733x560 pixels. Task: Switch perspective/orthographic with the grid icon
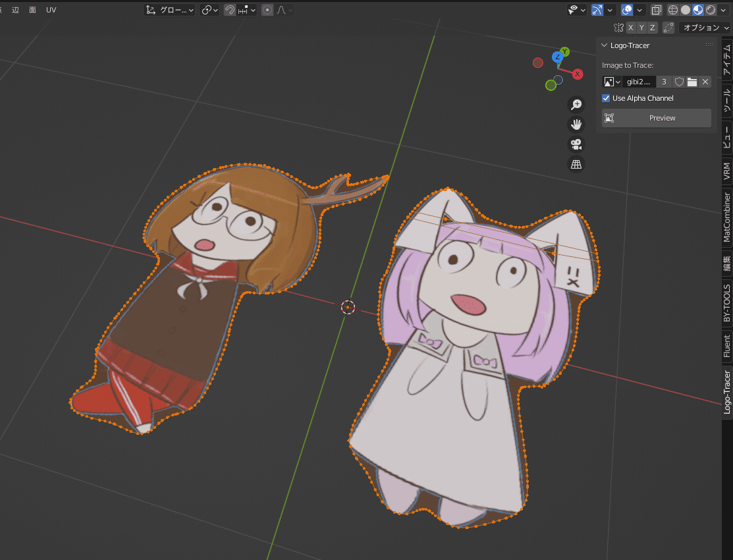[x=576, y=164]
